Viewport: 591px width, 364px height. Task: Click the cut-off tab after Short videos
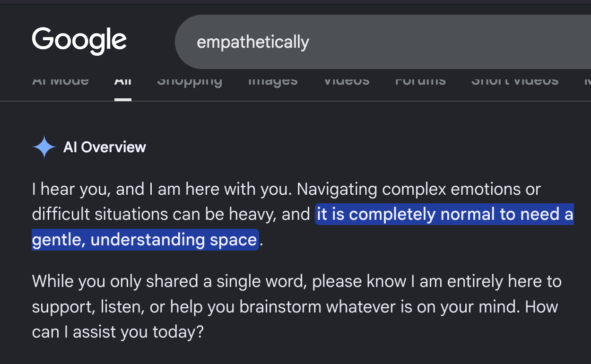pos(587,81)
